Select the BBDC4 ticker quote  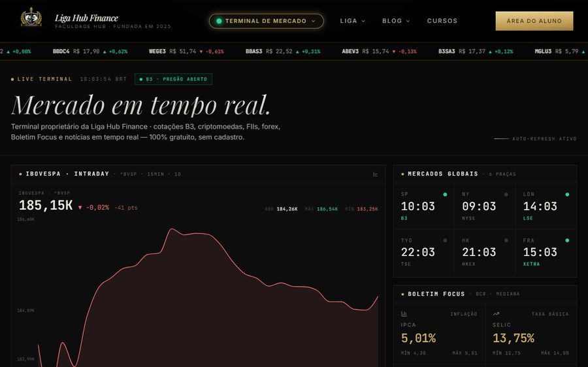click(x=90, y=52)
